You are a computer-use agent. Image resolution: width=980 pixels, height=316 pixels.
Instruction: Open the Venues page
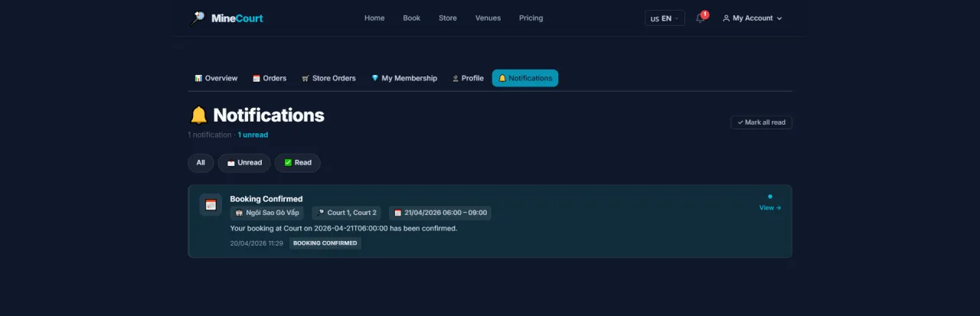pos(488,18)
